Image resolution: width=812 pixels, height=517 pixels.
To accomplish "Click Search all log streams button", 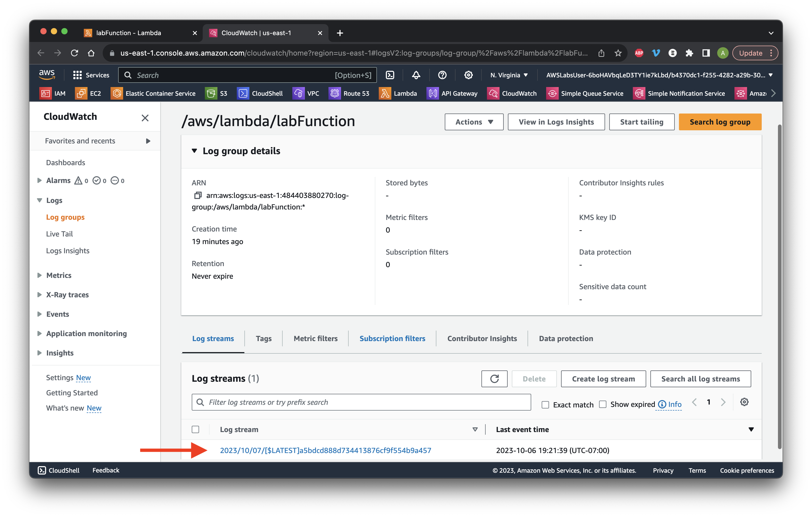I will 700,379.
